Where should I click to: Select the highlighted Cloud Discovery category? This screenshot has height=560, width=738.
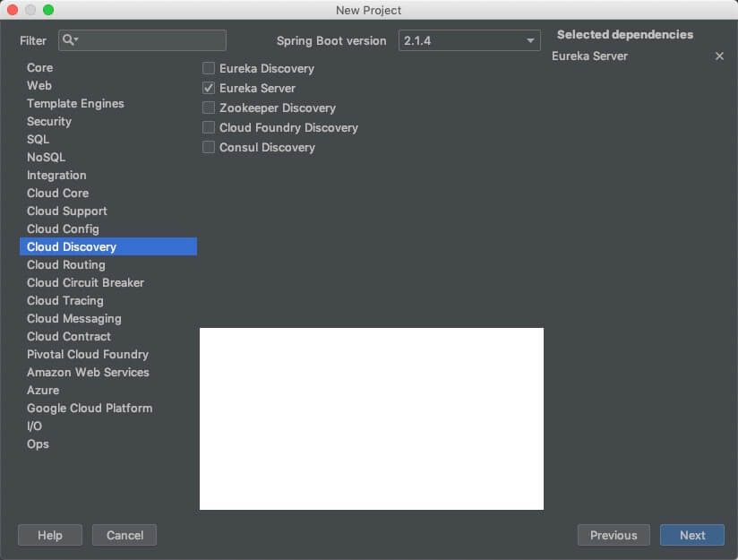click(x=108, y=246)
